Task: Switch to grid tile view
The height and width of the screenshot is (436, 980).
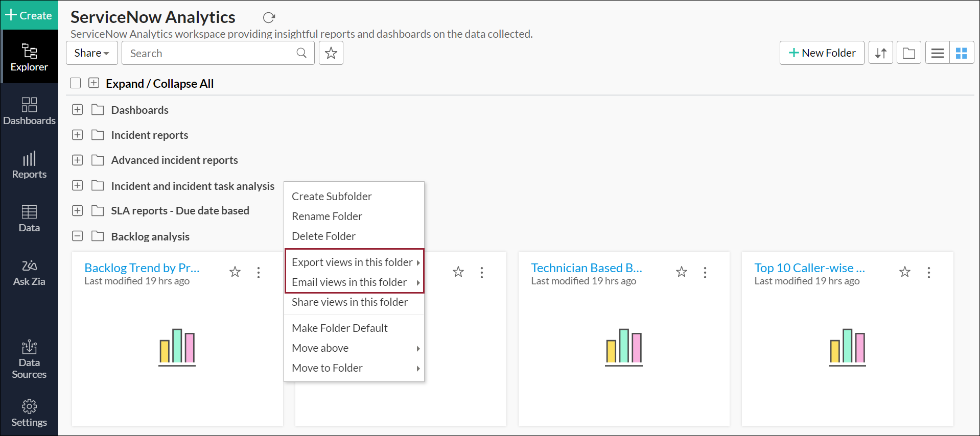Action: point(961,53)
